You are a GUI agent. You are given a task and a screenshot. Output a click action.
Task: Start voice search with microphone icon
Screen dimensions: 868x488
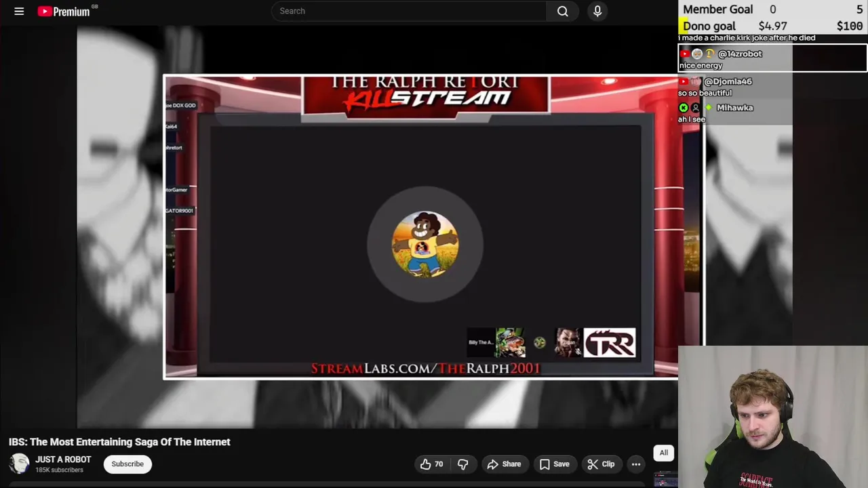[597, 11]
